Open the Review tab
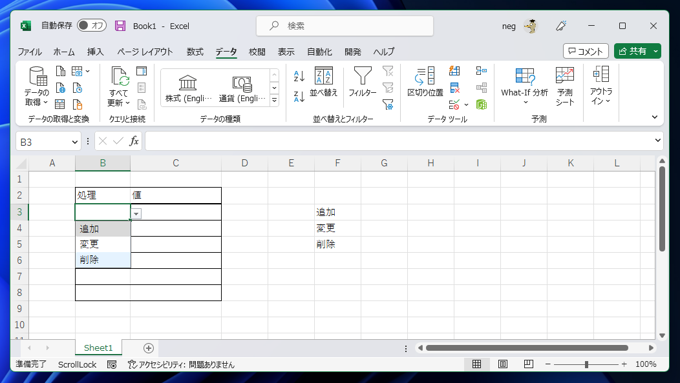680x383 pixels. [x=257, y=52]
